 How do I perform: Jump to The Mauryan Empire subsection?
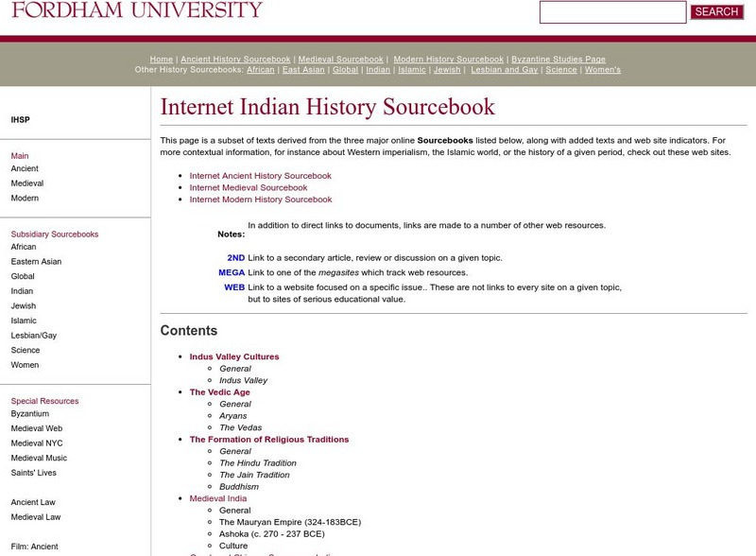290,522
